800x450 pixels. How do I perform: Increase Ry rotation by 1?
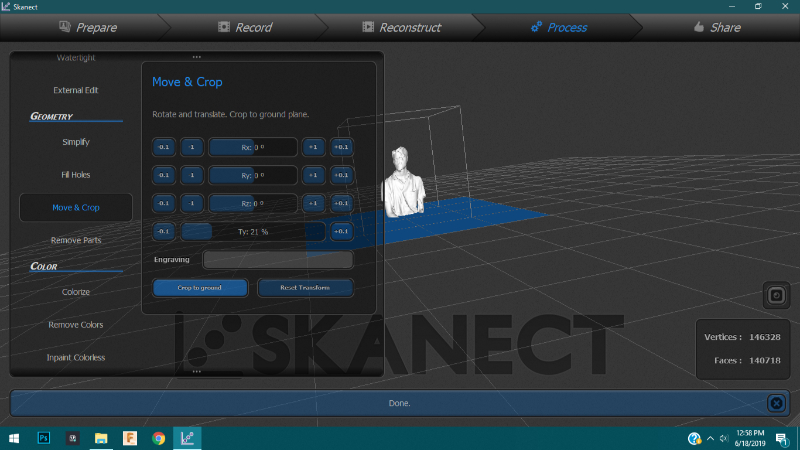313,175
